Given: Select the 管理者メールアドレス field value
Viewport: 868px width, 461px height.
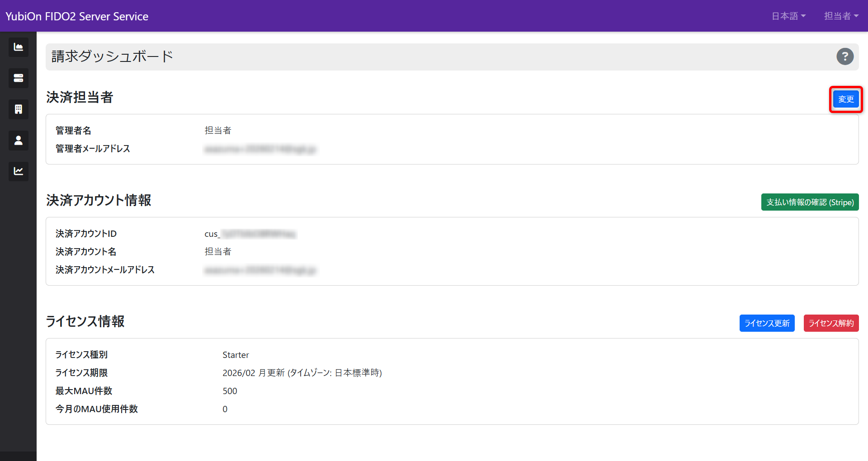Looking at the screenshot, I should point(260,149).
